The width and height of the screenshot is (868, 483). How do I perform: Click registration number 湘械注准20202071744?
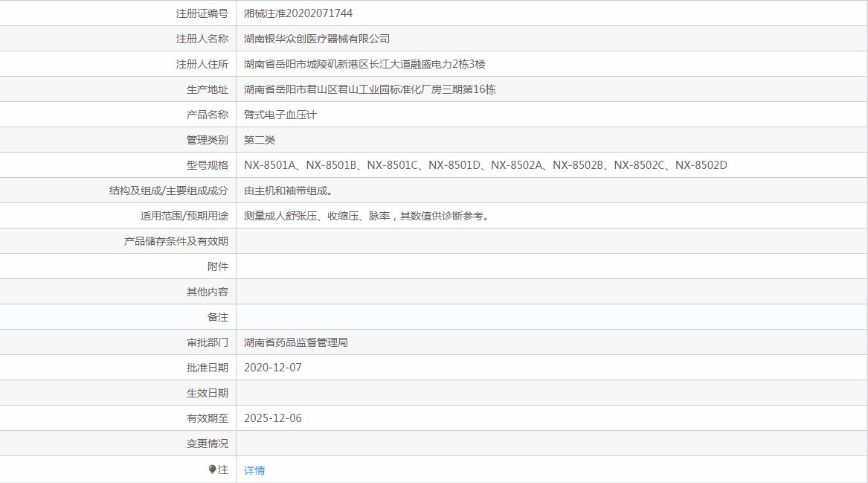[x=298, y=13]
